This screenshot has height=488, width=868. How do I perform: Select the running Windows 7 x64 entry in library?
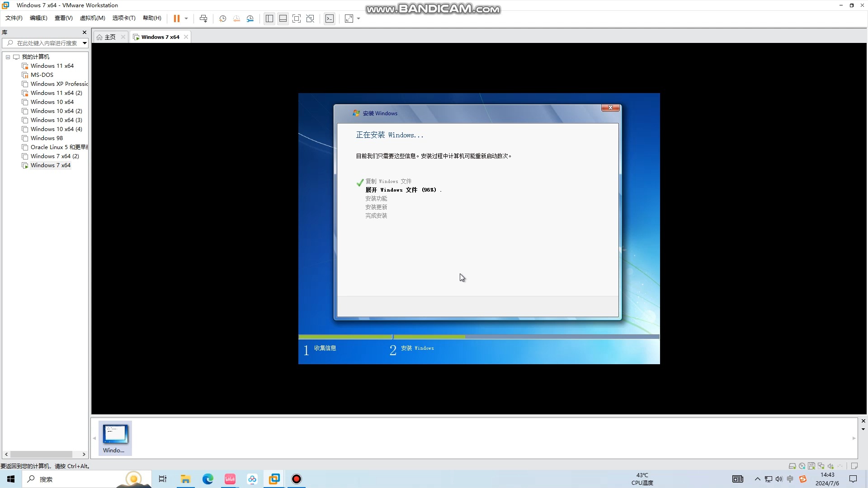click(x=50, y=165)
